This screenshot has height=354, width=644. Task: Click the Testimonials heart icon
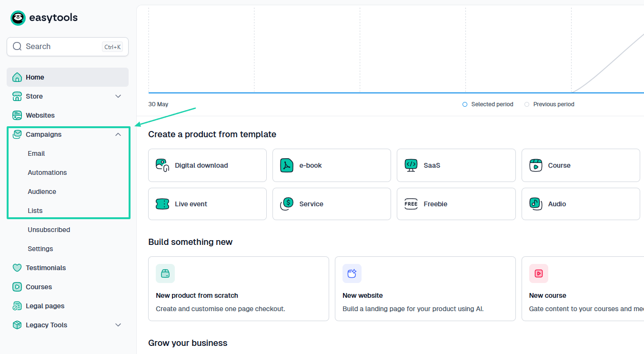click(x=17, y=268)
